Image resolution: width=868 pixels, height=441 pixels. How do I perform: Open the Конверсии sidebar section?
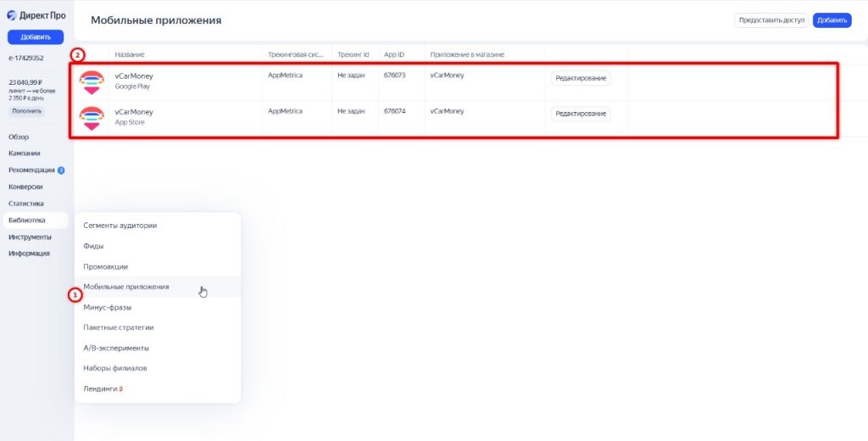pyautogui.click(x=25, y=187)
